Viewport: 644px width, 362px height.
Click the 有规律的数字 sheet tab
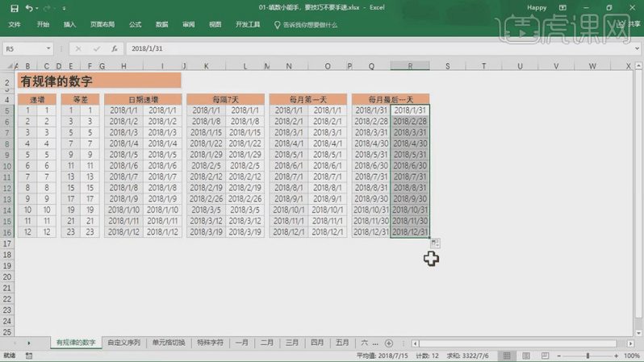pos(76,343)
